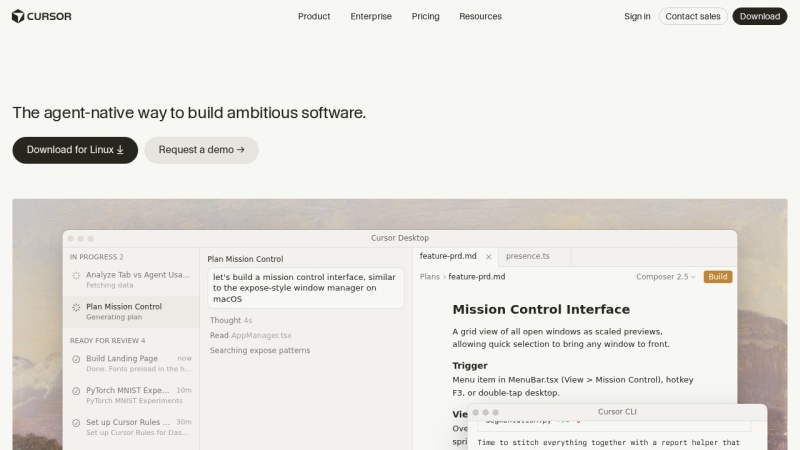Click spinner icon beside Plan Mission Control task
The height and width of the screenshot is (450, 800).
(x=76, y=307)
